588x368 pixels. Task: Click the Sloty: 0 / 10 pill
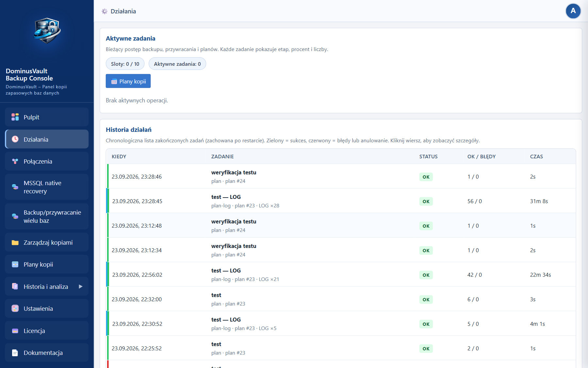tap(125, 64)
